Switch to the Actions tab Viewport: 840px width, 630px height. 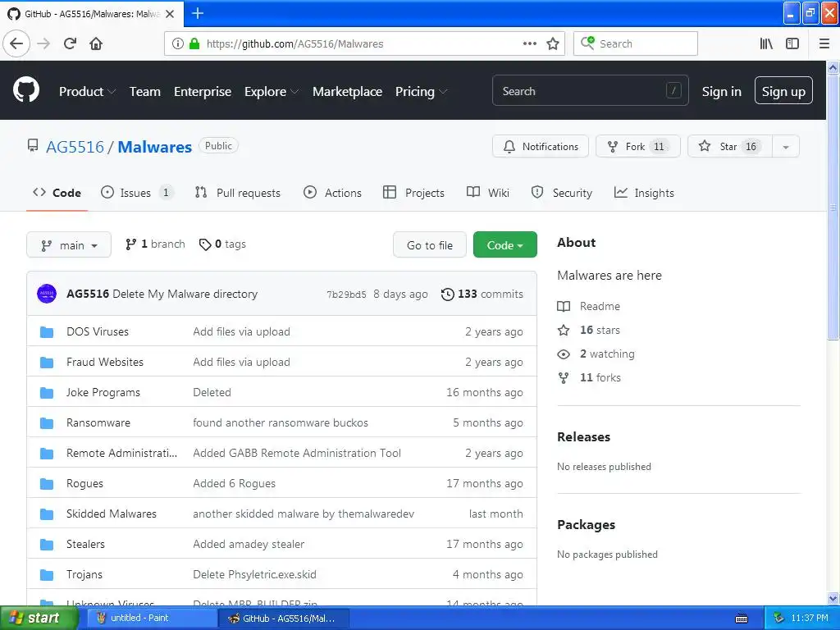pos(332,193)
